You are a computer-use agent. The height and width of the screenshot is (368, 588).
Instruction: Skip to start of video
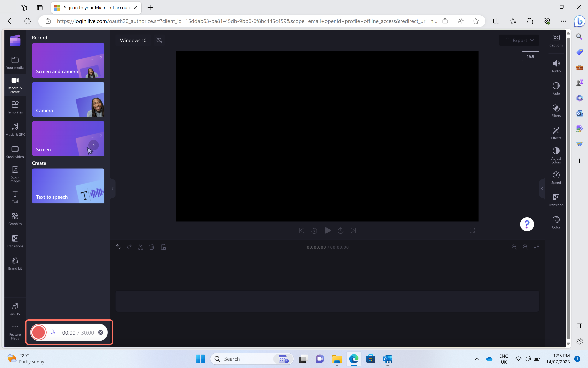[x=302, y=230]
